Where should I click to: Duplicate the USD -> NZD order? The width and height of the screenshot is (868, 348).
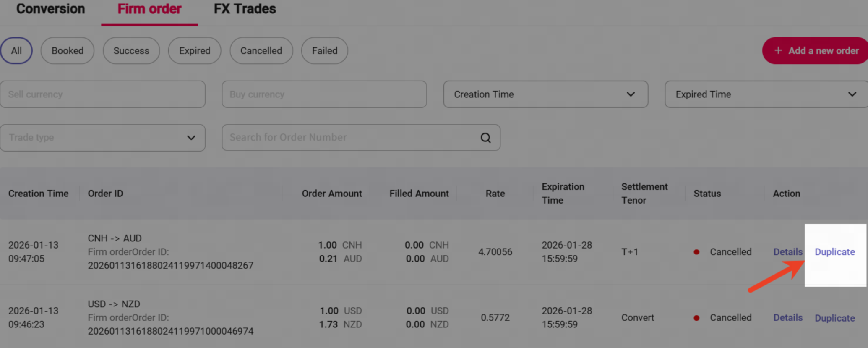[834, 318]
